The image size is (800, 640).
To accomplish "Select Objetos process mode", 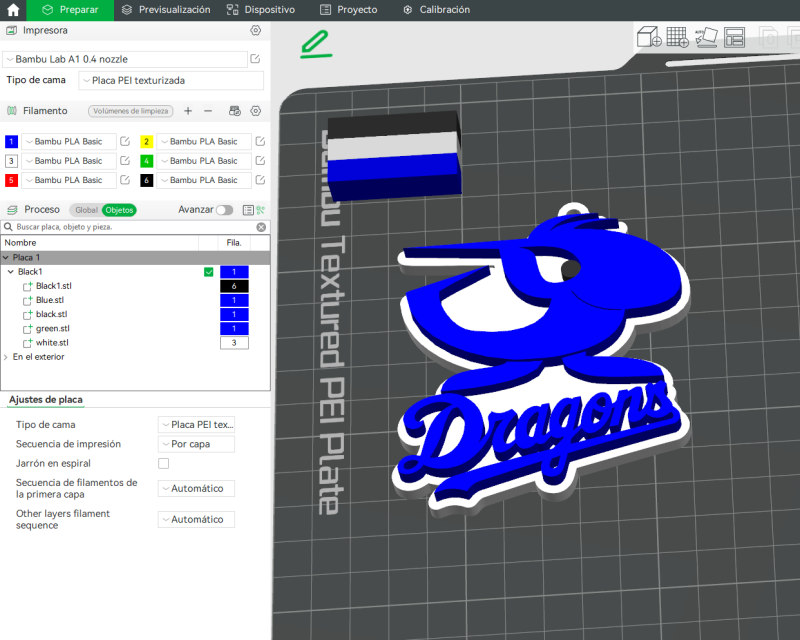I will (x=119, y=210).
